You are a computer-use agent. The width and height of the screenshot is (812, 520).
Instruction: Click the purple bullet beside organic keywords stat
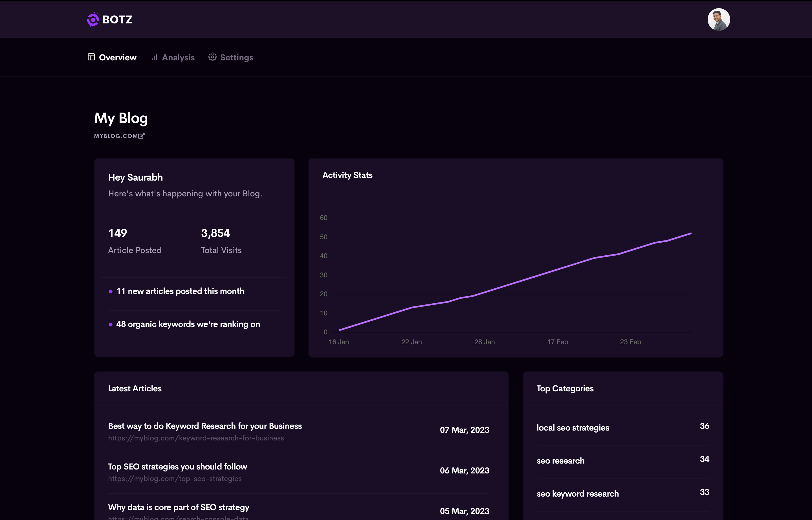(110, 324)
